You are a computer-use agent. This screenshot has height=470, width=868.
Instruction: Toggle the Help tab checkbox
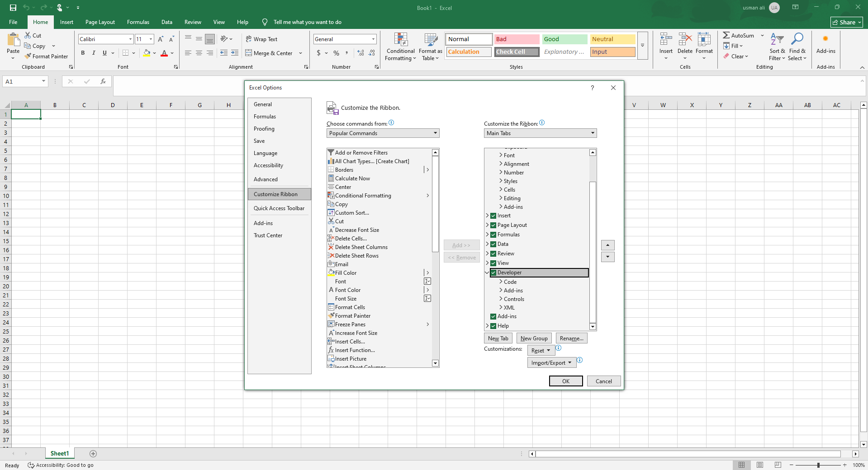(493, 326)
